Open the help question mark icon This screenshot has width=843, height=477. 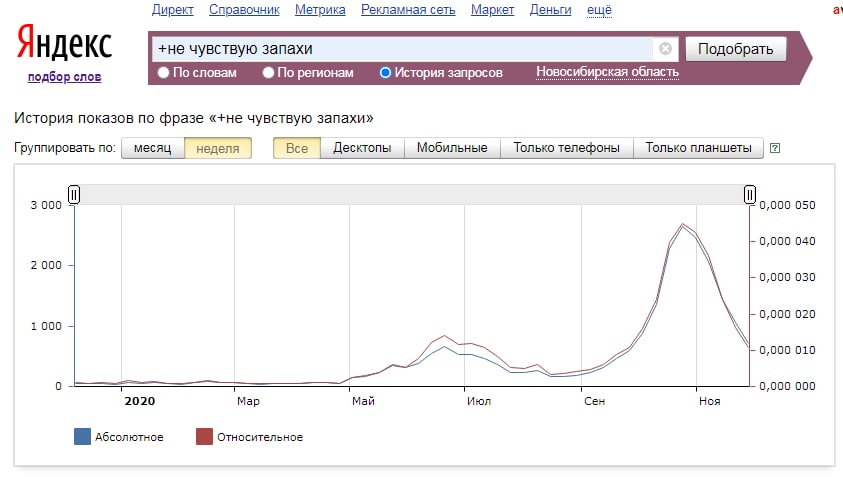click(x=775, y=148)
